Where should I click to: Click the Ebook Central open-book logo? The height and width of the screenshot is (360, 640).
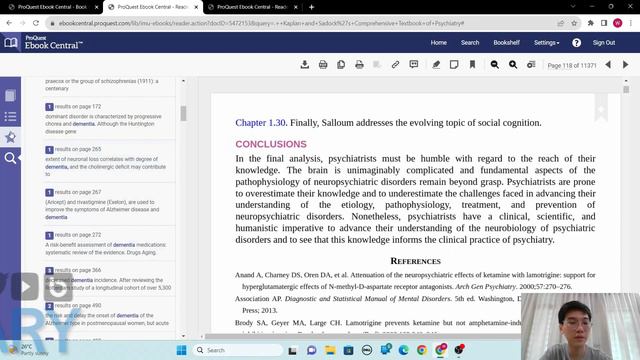[x=11, y=42]
